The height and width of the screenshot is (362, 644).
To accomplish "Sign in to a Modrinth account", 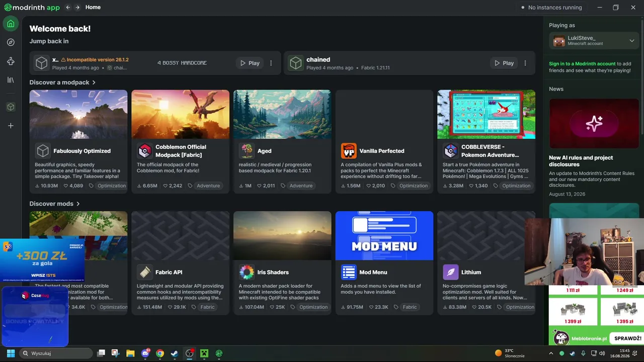I will 582,64.
